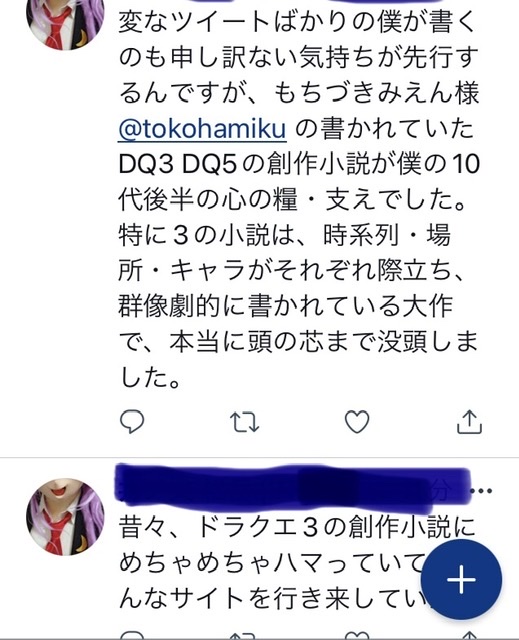Reply to the first tweet

[132, 421]
